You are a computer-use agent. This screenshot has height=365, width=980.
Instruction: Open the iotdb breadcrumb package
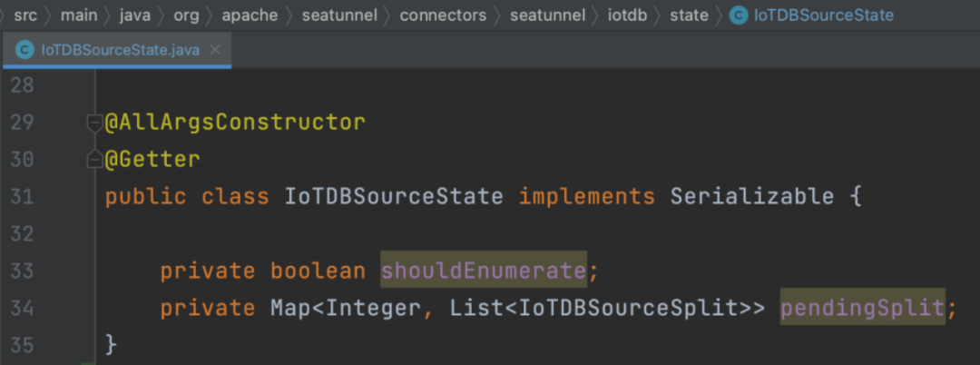627,15
